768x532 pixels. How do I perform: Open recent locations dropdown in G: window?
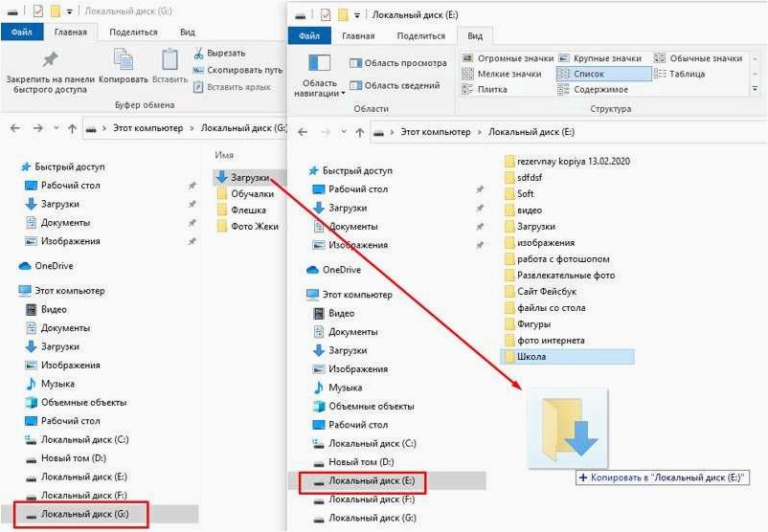coord(56,128)
